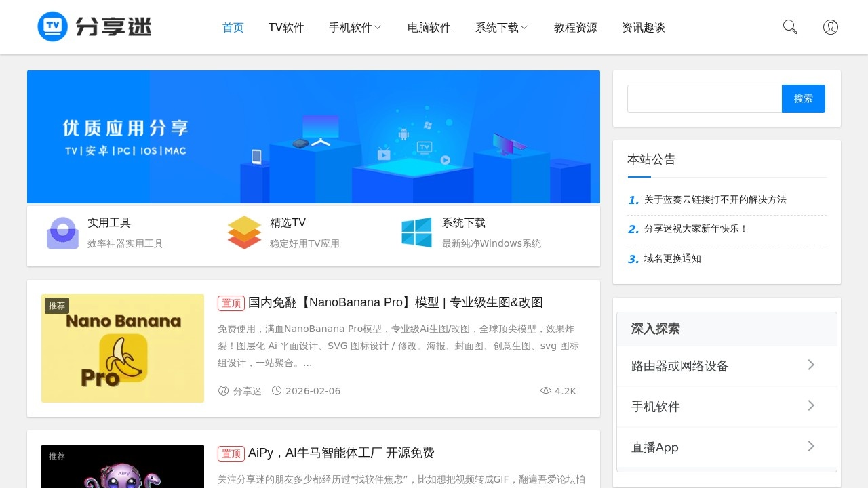Expand the 手机软件 dropdown in navigation
This screenshot has width=868, height=488.
tap(355, 27)
